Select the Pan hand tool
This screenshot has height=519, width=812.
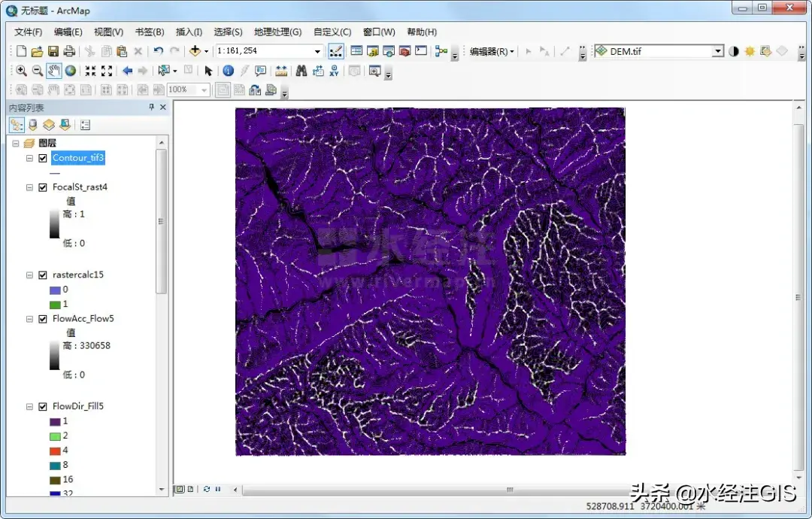click(x=53, y=71)
